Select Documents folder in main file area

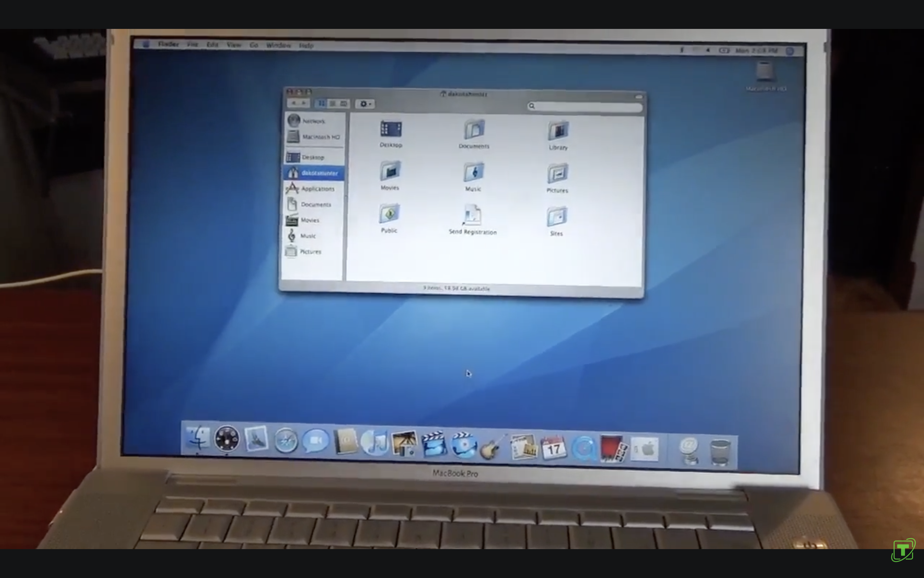click(474, 129)
